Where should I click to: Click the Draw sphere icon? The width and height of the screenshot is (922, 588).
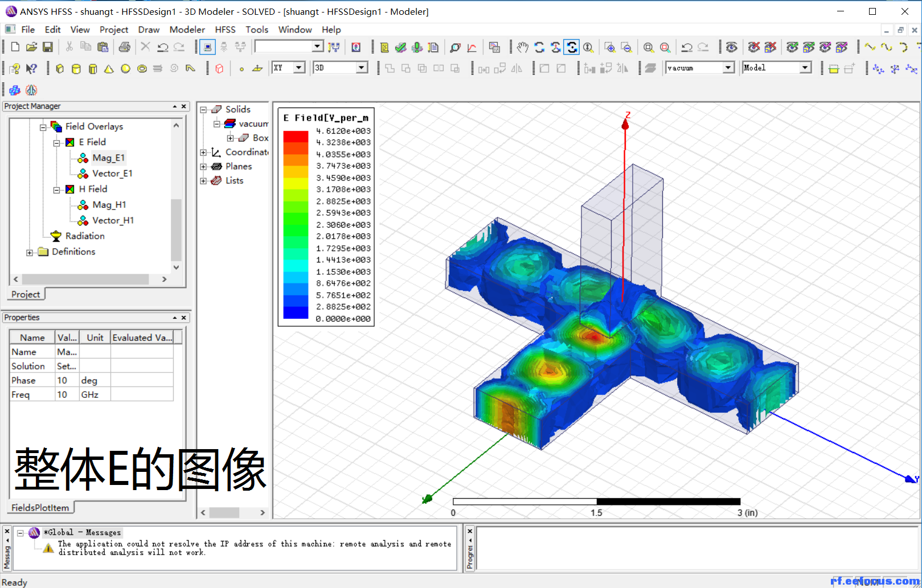125,69
